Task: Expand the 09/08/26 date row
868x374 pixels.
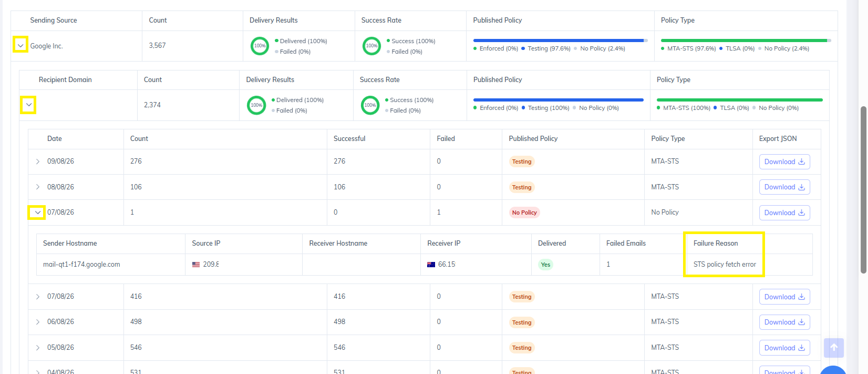Action: coord(38,161)
